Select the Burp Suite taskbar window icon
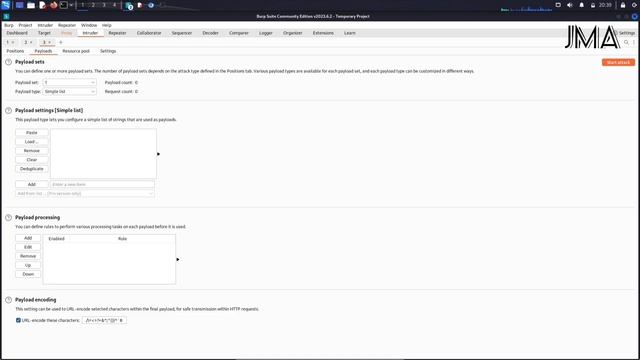640x360 pixels. click(129, 6)
